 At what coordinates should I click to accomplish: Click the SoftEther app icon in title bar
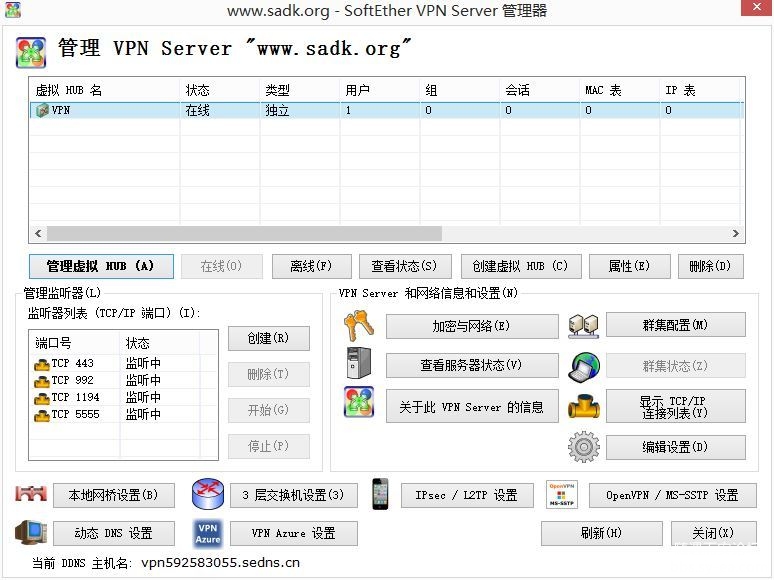coord(12,9)
